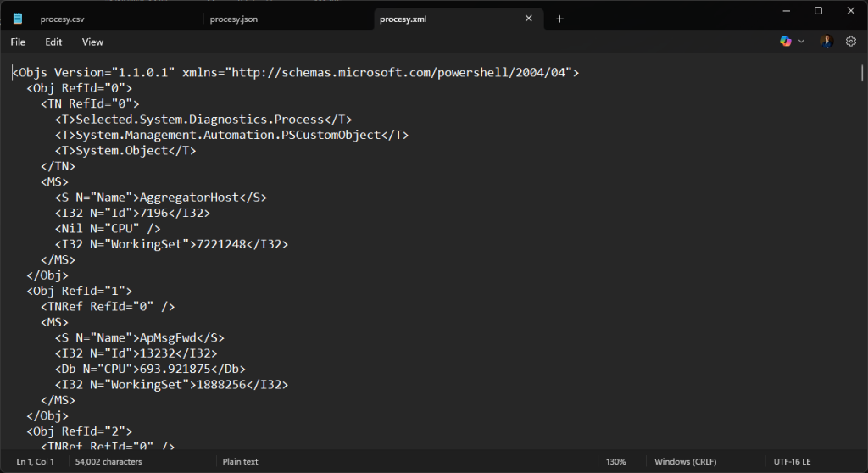This screenshot has width=868, height=473.
Task: Click the ApMsgFwd name line
Action: [140, 337]
